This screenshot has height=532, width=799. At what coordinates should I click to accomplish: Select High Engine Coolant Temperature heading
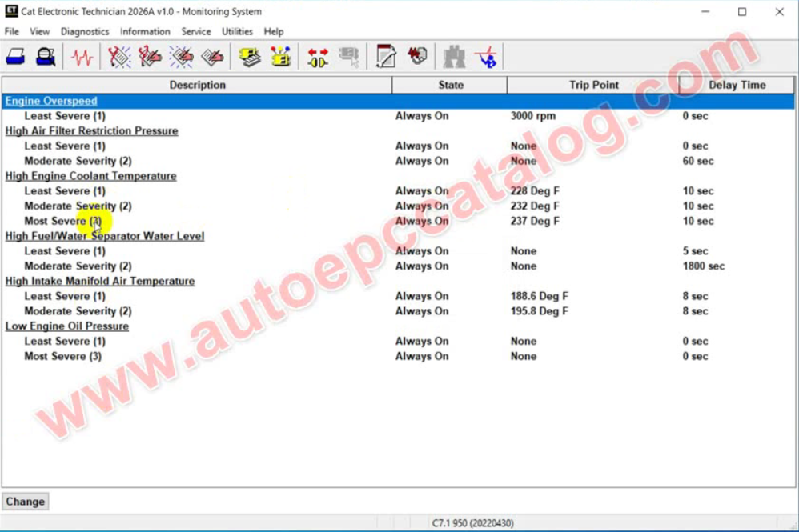90,176
